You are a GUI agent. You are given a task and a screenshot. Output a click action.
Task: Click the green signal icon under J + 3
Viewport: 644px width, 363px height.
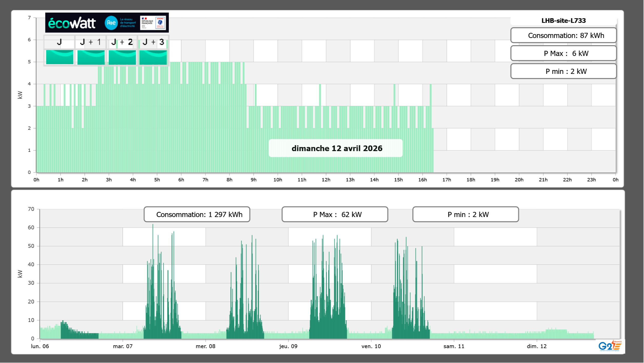pos(153,57)
